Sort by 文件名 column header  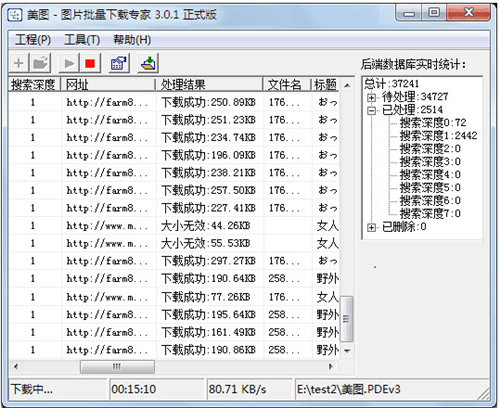pyautogui.click(x=287, y=85)
